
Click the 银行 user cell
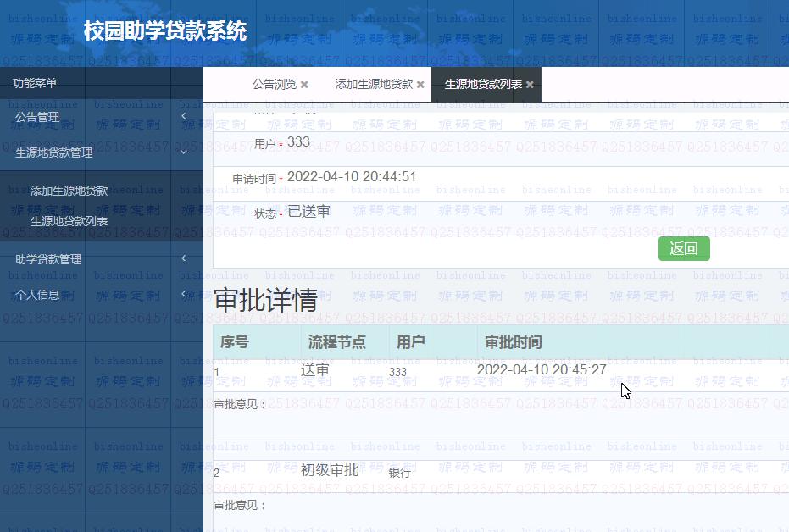400,472
